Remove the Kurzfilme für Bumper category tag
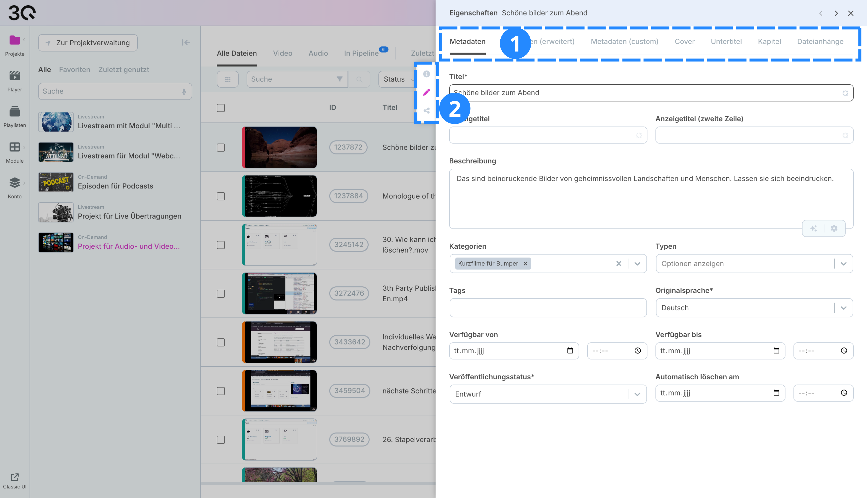This screenshot has width=868, height=498. (525, 264)
